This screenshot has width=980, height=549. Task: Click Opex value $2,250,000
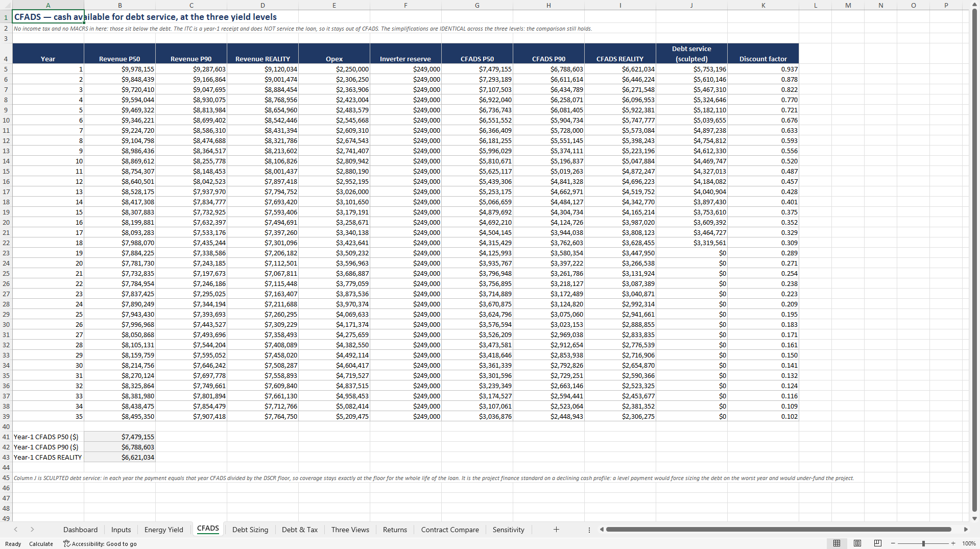[334, 69]
